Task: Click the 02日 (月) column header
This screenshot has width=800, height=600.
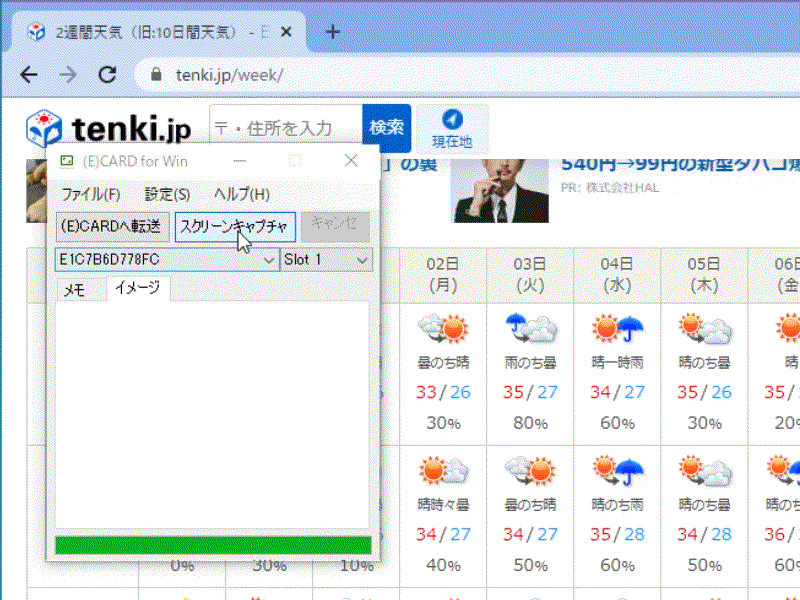Action: coord(443,275)
